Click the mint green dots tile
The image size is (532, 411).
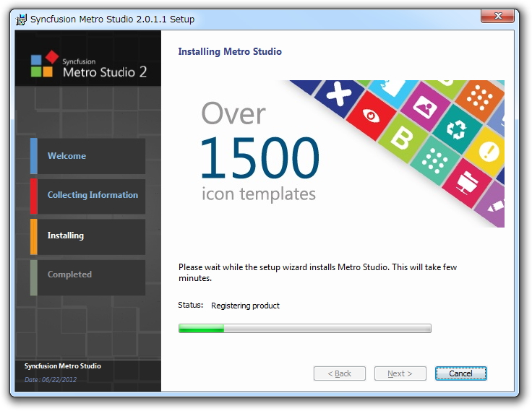click(x=434, y=161)
